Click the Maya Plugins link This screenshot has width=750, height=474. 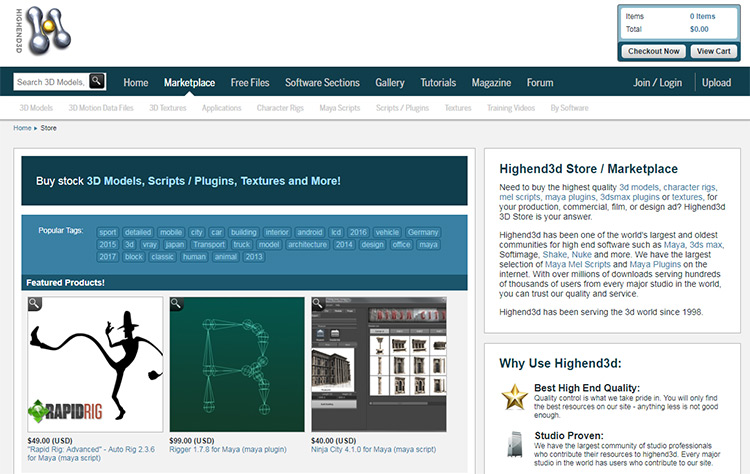655,265
